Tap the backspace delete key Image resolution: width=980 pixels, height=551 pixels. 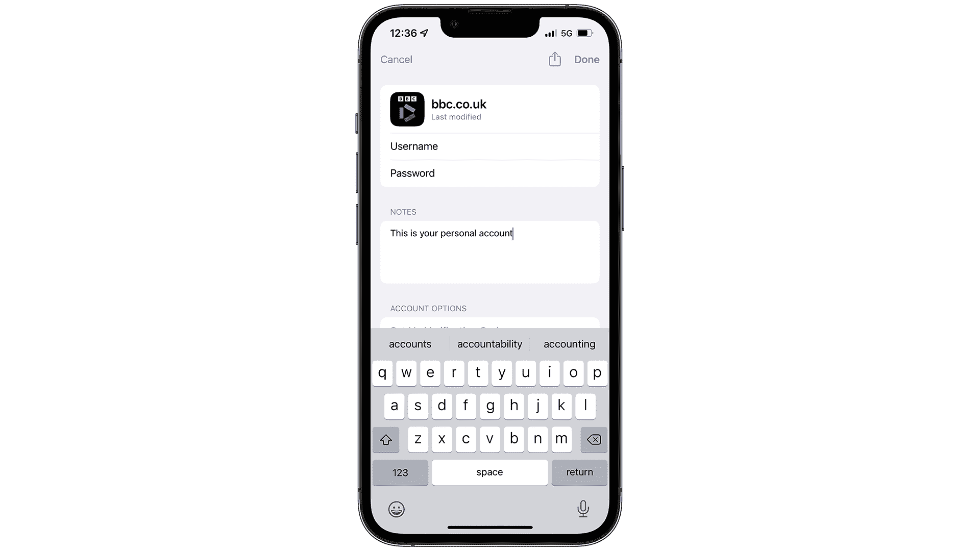[x=592, y=439]
